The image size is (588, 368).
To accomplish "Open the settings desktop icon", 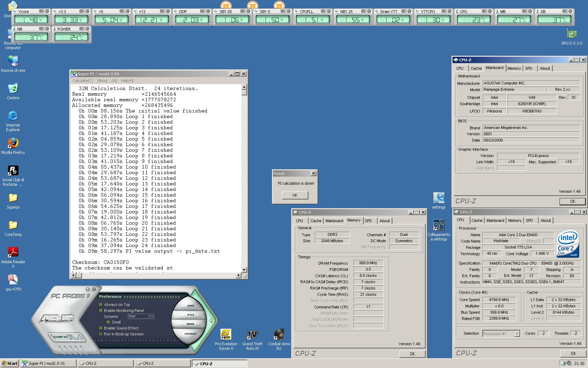I will point(439,200).
